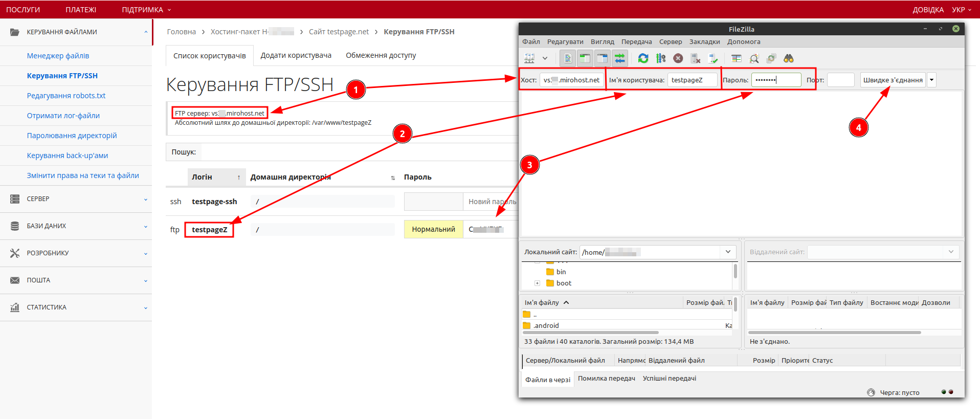Viewport: 980px width, 419px height.
Task: Click the local file list horizontal scrollbar
Action: click(x=590, y=333)
